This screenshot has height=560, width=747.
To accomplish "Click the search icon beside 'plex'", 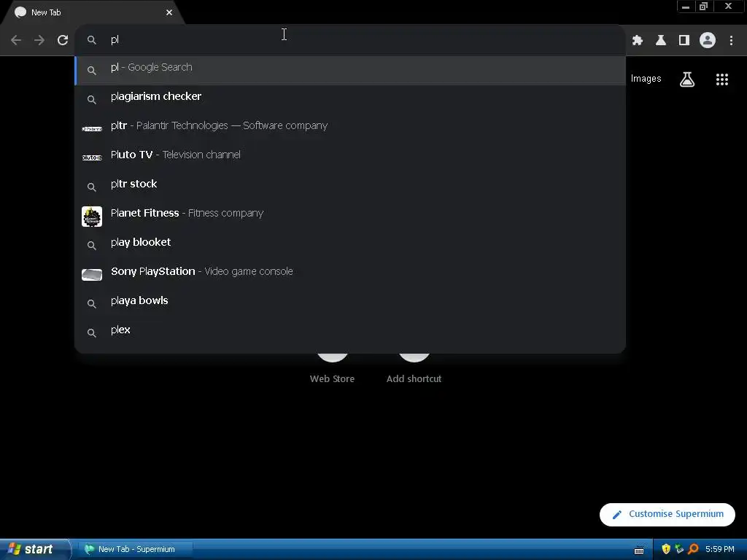I will [x=91, y=332].
